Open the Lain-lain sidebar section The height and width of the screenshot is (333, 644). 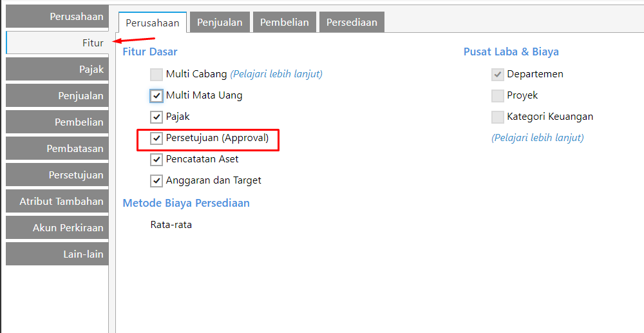57,254
